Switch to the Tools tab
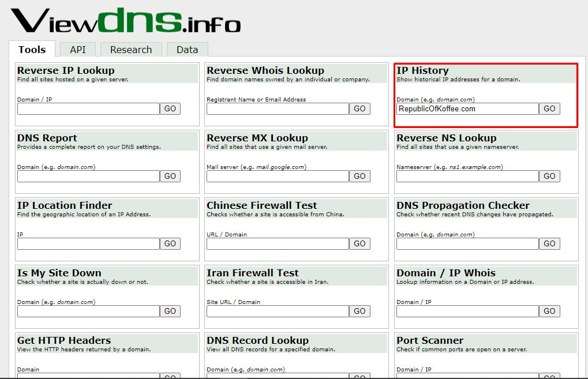This screenshot has height=379, width=588. [32, 49]
